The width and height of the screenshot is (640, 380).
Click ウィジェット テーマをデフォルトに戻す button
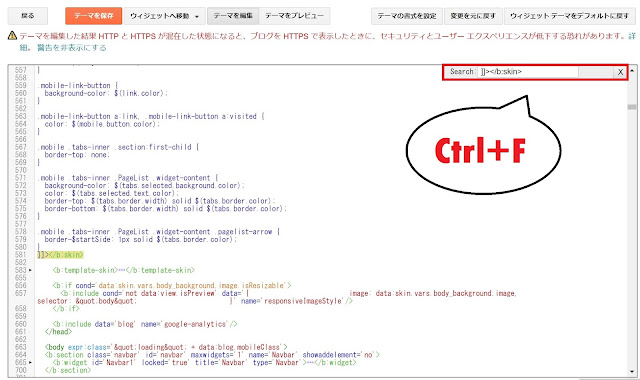[x=569, y=16]
